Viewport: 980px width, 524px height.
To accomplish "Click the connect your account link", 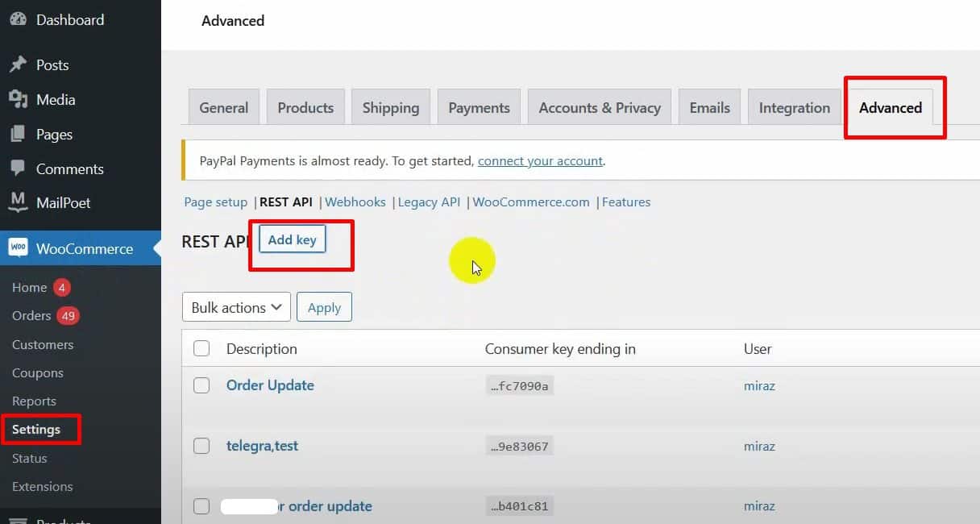I will tap(540, 161).
